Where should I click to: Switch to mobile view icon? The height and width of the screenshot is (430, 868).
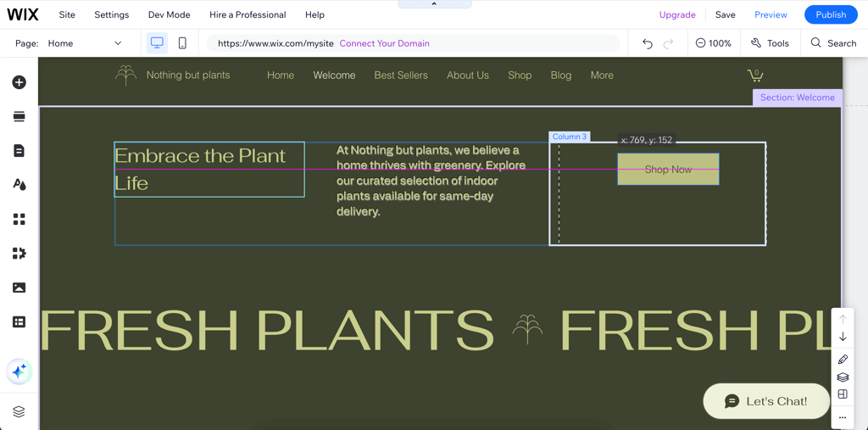click(x=182, y=43)
